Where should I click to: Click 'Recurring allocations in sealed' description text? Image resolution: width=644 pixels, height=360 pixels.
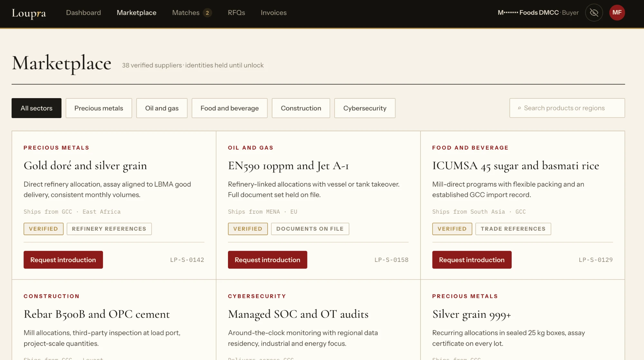508,338
